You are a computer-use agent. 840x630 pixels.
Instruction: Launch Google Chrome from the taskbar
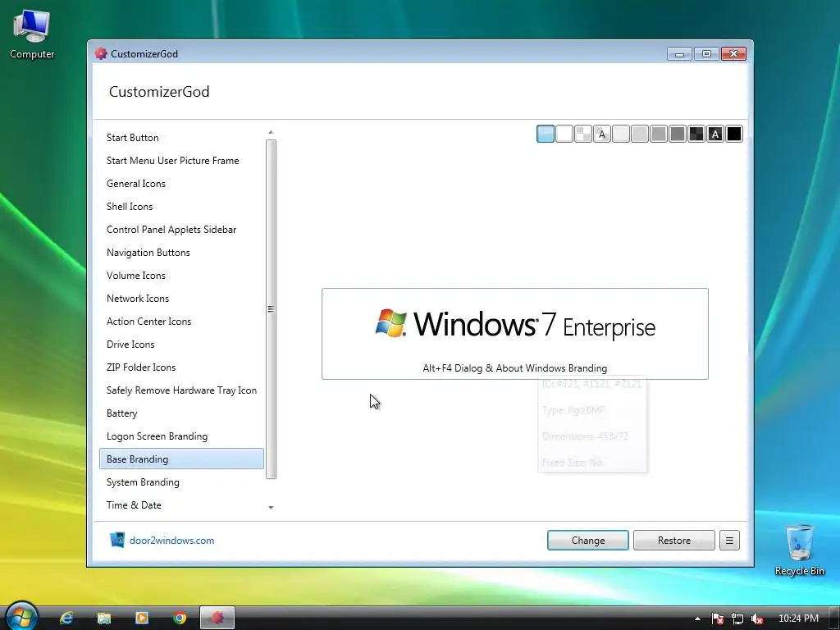(180, 619)
